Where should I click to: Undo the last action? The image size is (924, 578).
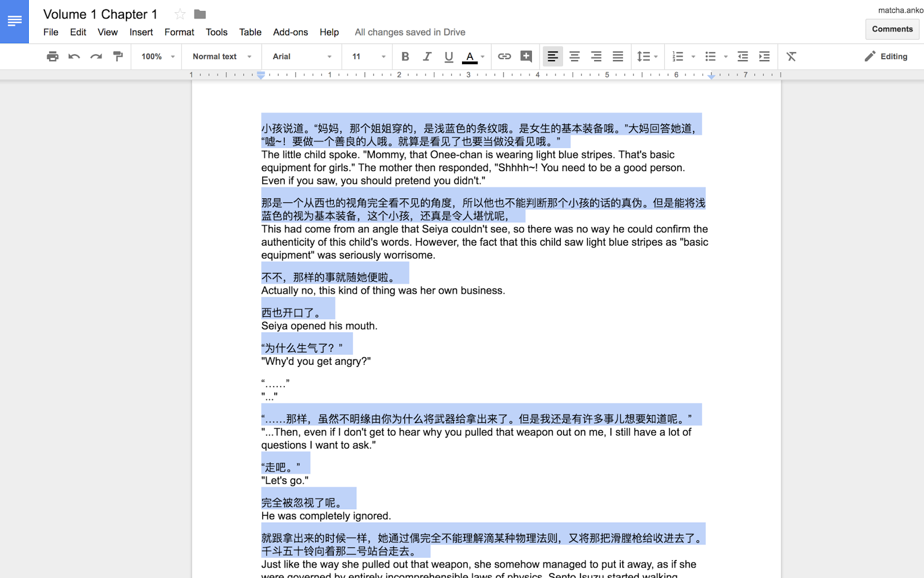pos(74,56)
